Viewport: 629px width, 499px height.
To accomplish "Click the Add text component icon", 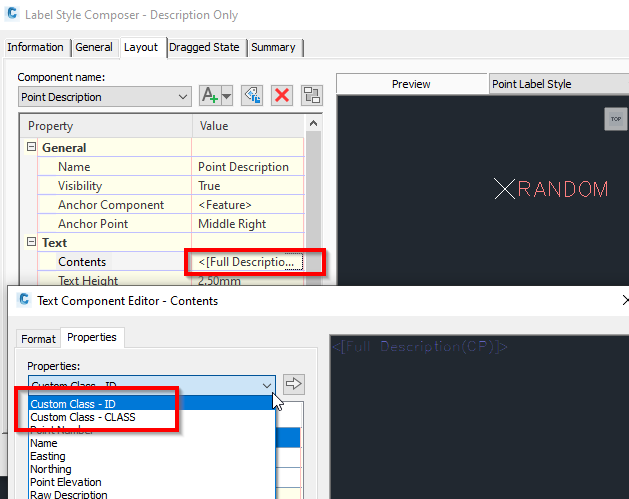I will (210, 96).
